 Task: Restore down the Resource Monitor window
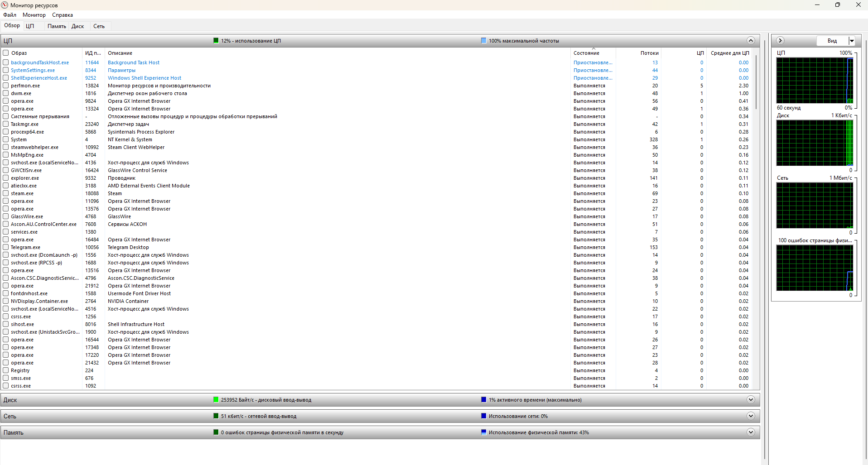tap(837, 5)
